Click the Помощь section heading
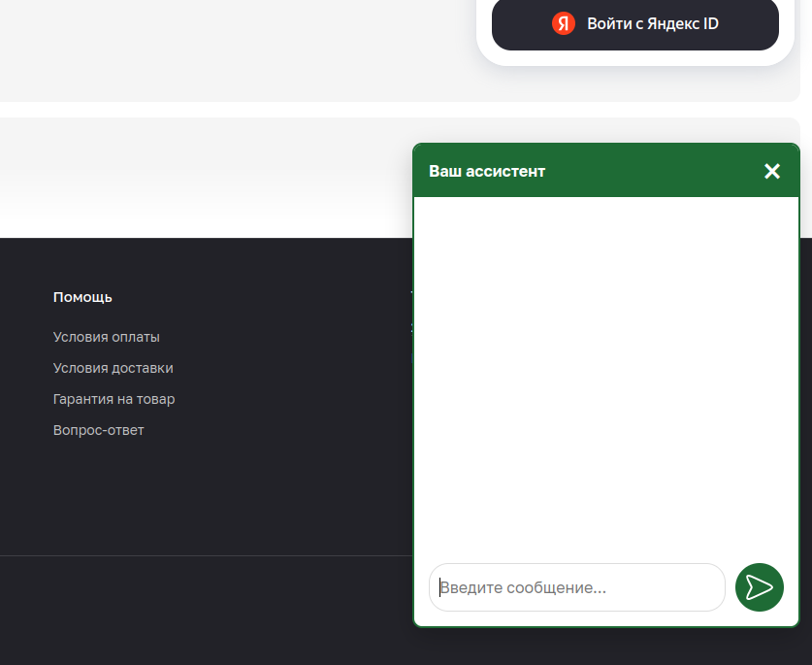812x665 pixels. tap(82, 297)
